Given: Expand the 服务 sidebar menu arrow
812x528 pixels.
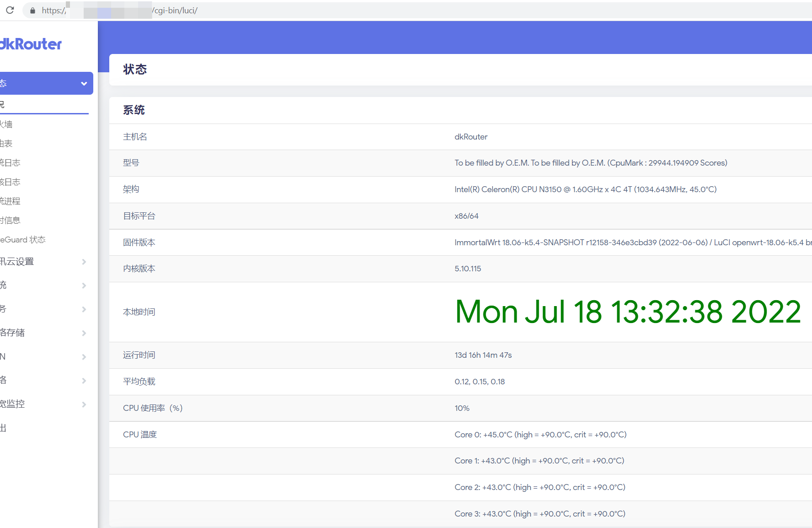Looking at the screenshot, I should point(84,309).
